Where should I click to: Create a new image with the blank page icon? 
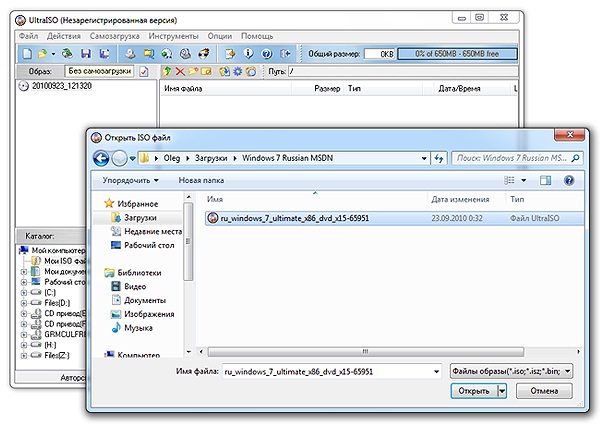pyautogui.click(x=27, y=54)
